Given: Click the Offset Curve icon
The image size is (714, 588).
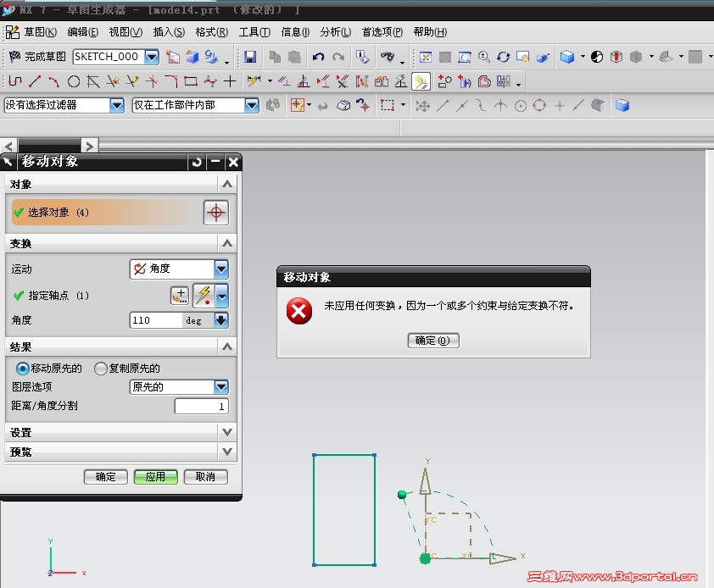Looking at the screenshot, I should coord(484,81).
